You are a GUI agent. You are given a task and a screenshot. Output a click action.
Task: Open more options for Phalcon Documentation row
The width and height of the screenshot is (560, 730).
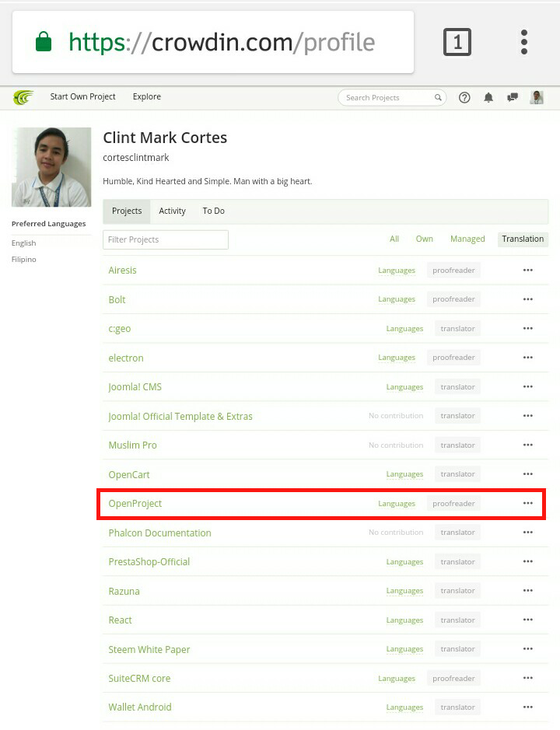pos(527,532)
